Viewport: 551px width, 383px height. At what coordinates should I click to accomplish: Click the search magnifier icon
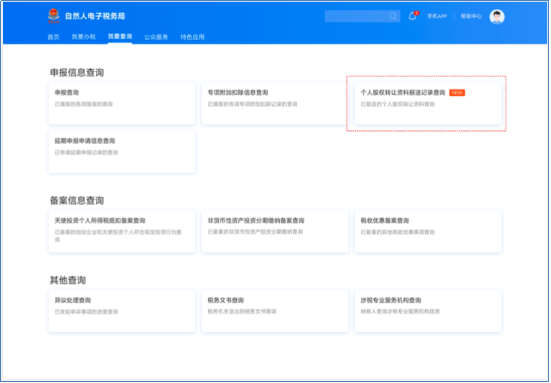point(393,16)
